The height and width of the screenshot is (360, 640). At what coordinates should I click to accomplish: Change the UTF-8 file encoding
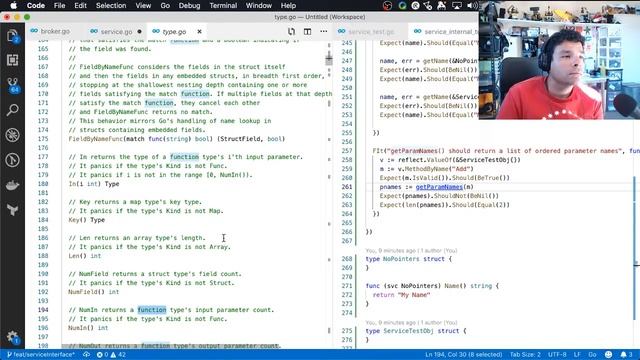click(557, 355)
